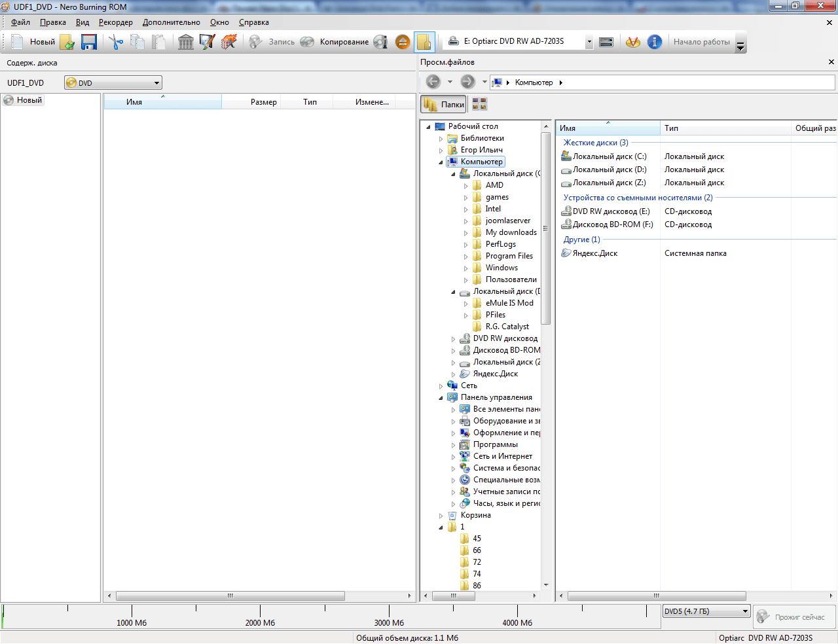Click the orange Eject disc icon

tap(403, 42)
